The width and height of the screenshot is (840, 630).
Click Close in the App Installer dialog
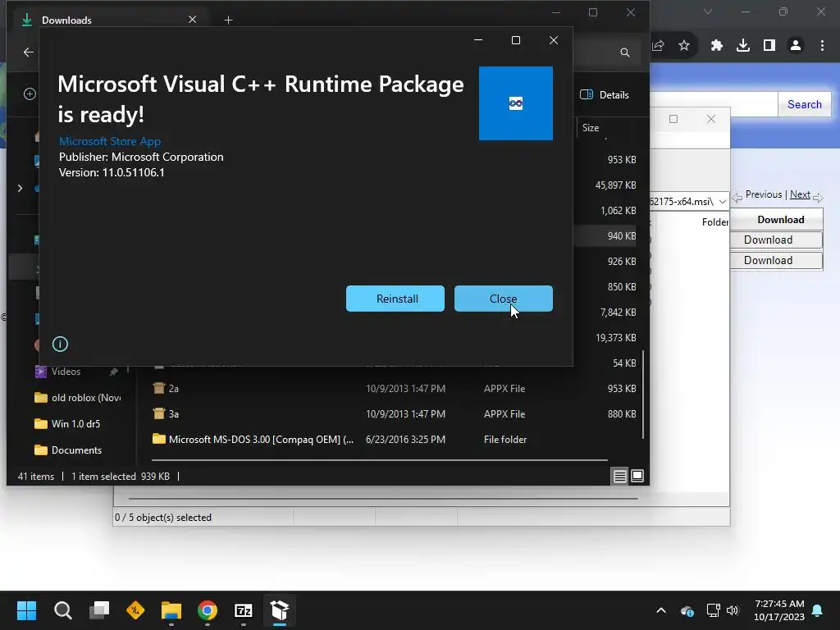(503, 299)
